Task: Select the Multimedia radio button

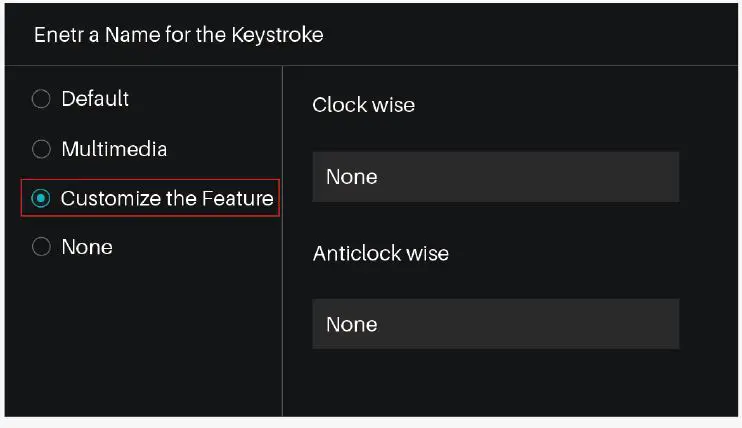Action: (x=41, y=149)
